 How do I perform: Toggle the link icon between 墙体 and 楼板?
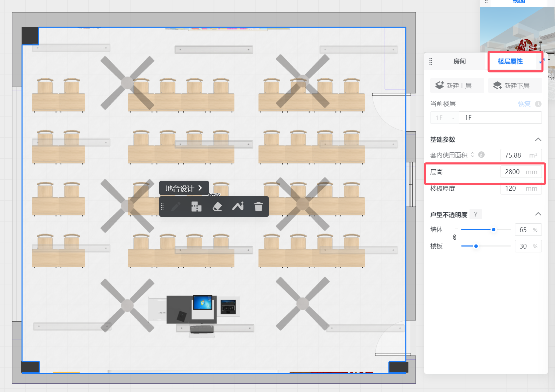pos(455,238)
